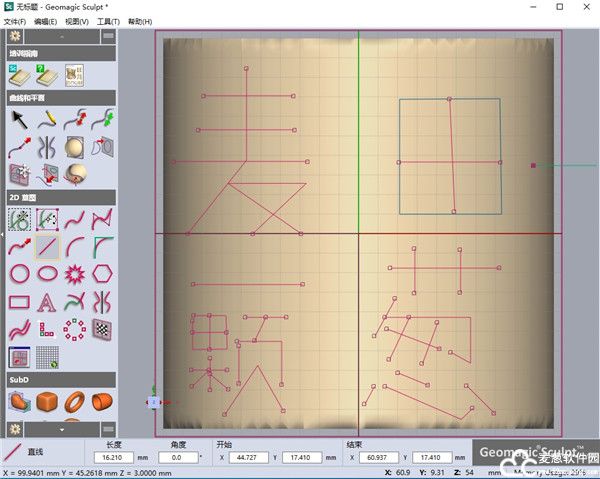This screenshot has width=600, height=479.
Task: Open the 文件(F) menu
Action: tap(15, 22)
